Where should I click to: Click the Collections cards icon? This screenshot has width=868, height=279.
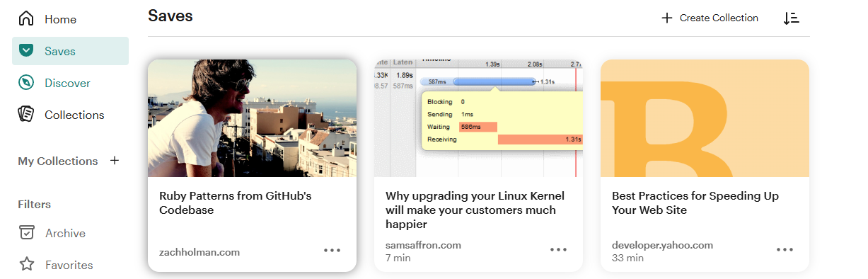tap(26, 115)
